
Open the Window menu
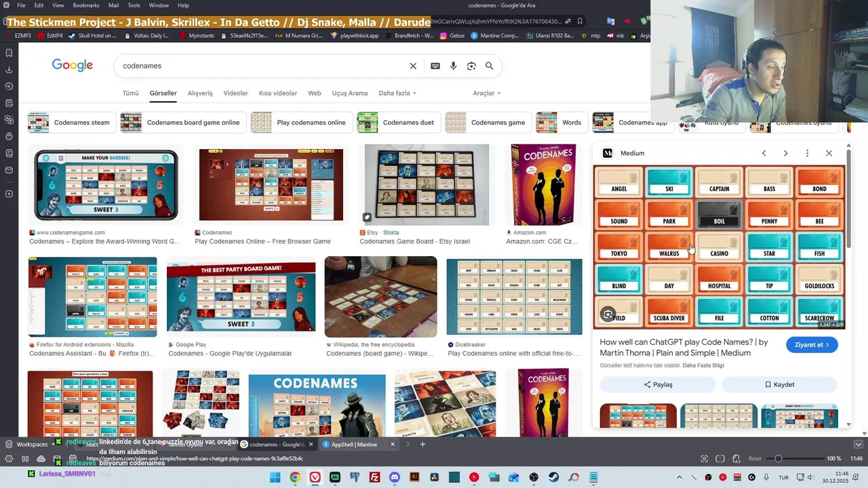(159, 5)
